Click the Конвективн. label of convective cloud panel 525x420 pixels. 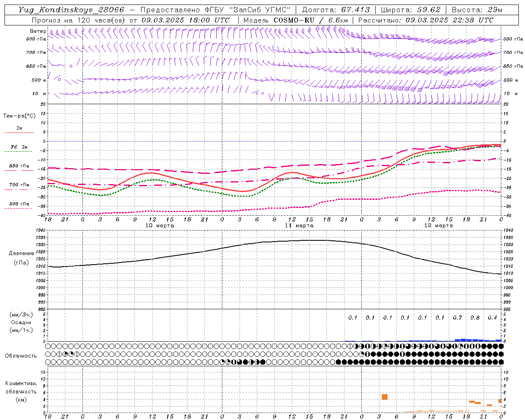[21, 383]
